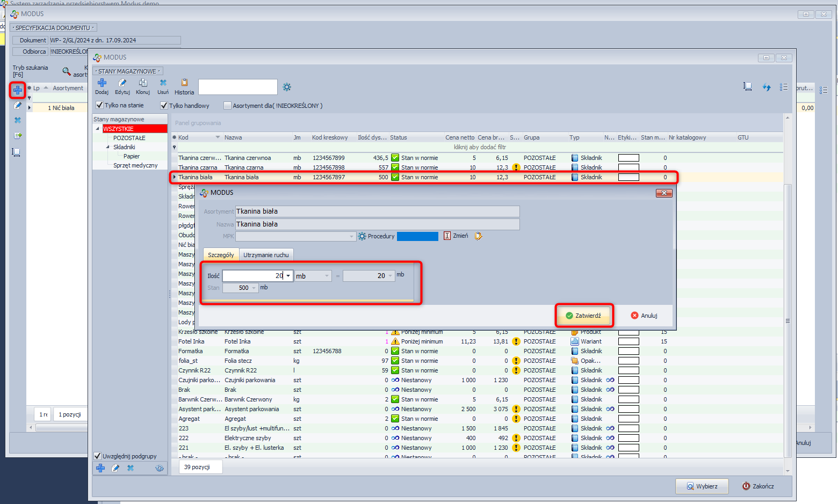This screenshot has height=504, width=838.
Task: Uncheck 'Tylko na stanie' checkbox
Action: point(99,105)
